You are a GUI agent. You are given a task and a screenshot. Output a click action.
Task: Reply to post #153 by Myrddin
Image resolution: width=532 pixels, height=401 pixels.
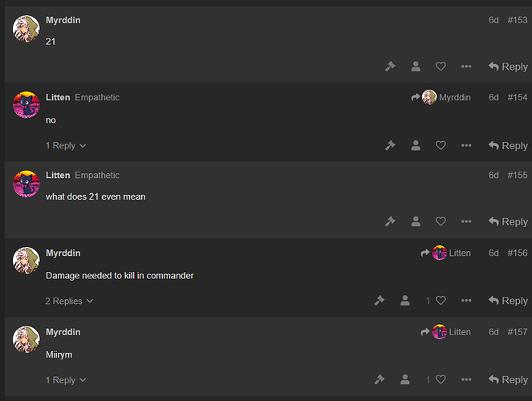pos(508,67)
